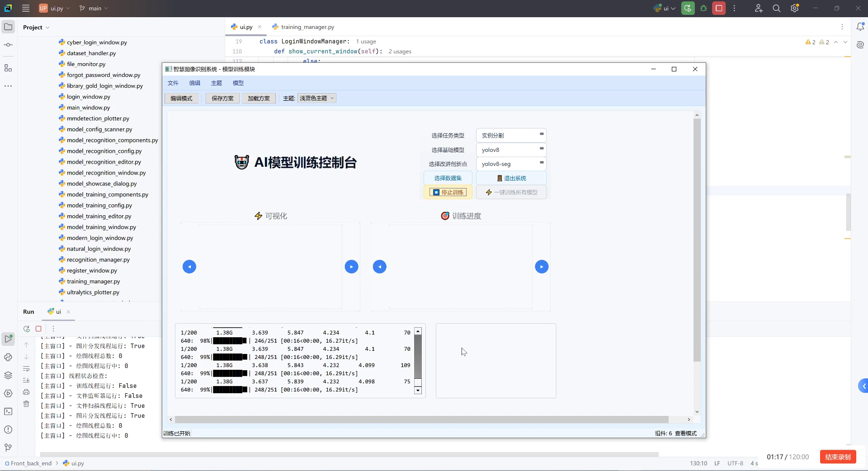Image resolution: width=868 pixels, height=471 pixels.
Task: Stop the running process red square
Action: click(x=719, y=8)
